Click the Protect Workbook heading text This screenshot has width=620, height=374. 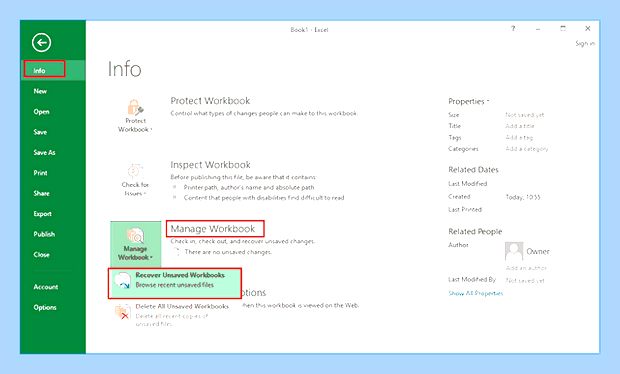(x=210, y=101)
